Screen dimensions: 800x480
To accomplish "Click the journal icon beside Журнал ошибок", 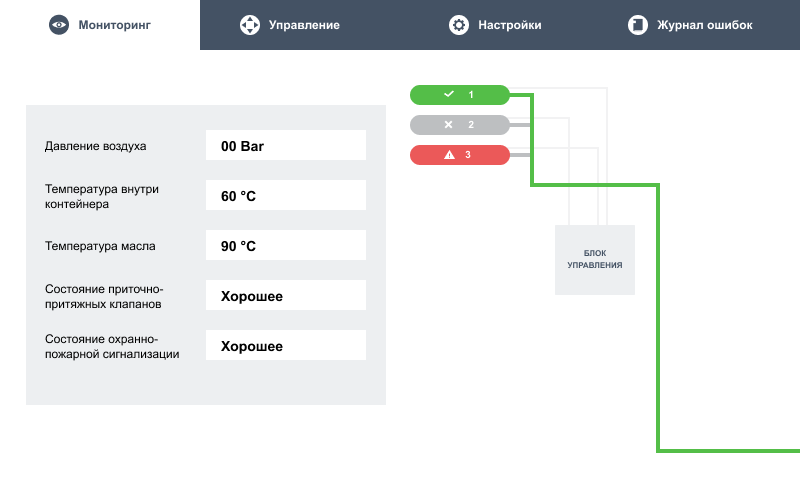I will point(638,25).
